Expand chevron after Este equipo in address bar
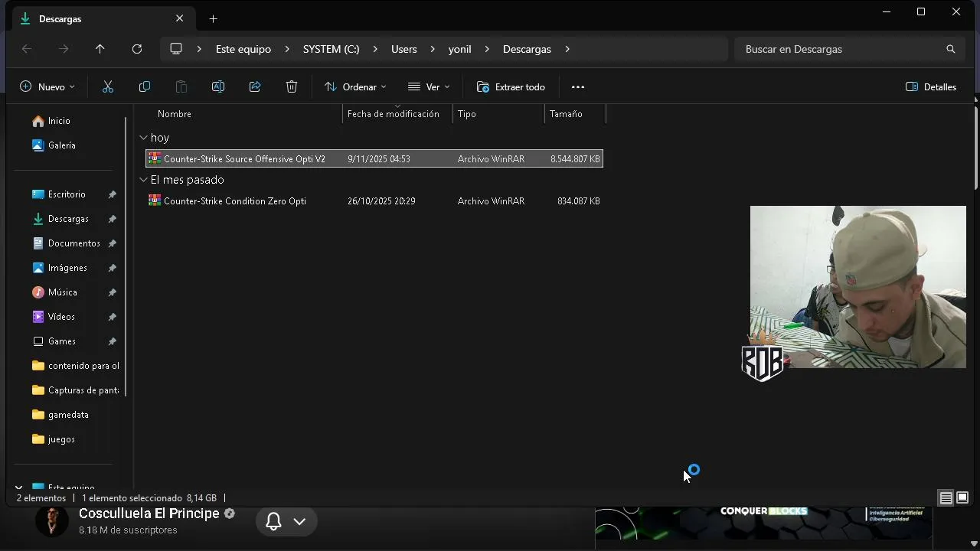 coord(287,49)
